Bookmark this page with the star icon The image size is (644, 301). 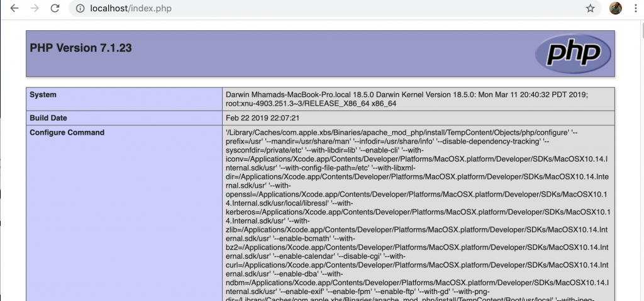[x=590, y=9]
